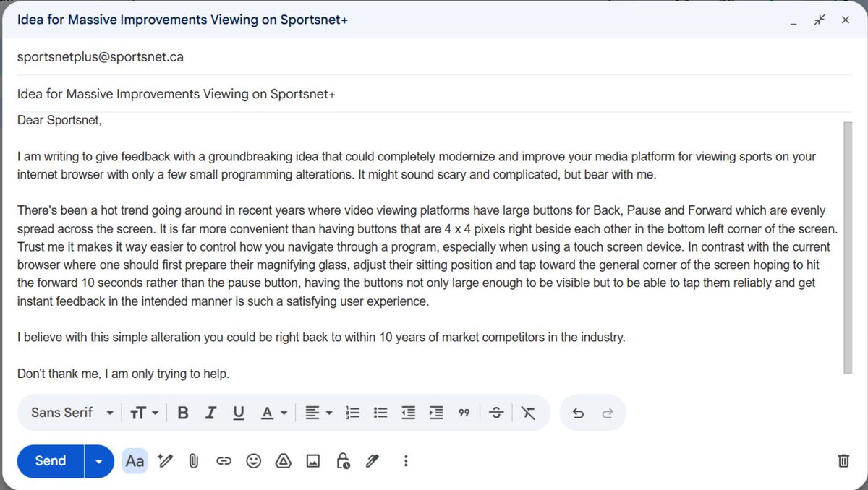The image size is (868, 490).
Task: Click the recipient field sportsnetplus@sportsnet.ca
Action: click(x=434, y=56)
